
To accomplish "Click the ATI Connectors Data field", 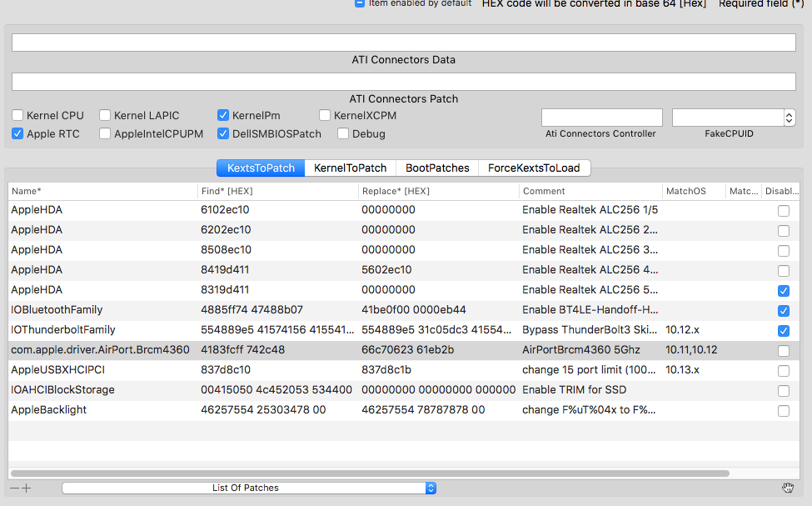I will click(403, 43).
